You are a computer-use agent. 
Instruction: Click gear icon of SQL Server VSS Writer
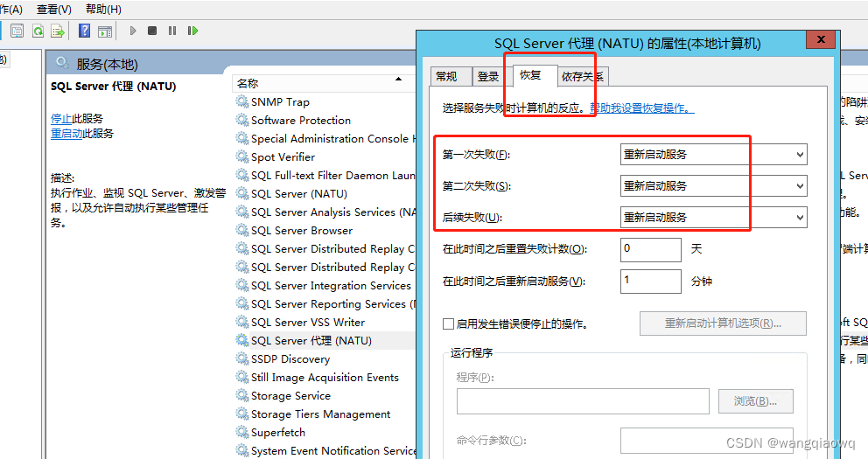click(241, 322)
